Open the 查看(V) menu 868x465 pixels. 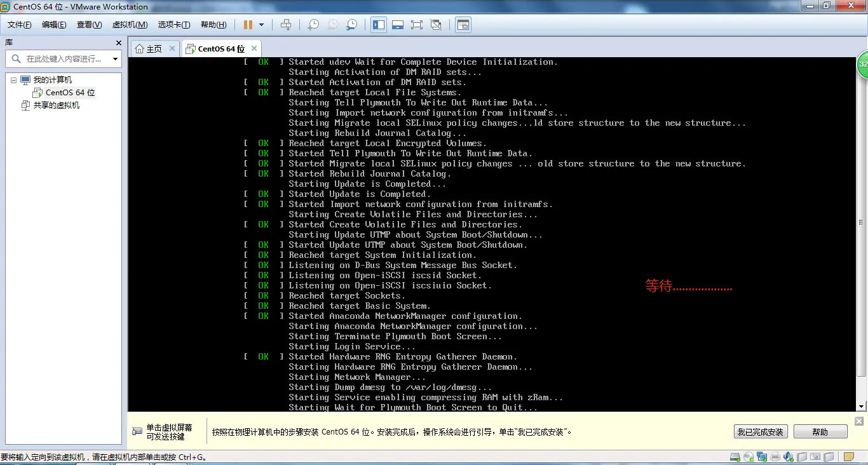[90, 25]
